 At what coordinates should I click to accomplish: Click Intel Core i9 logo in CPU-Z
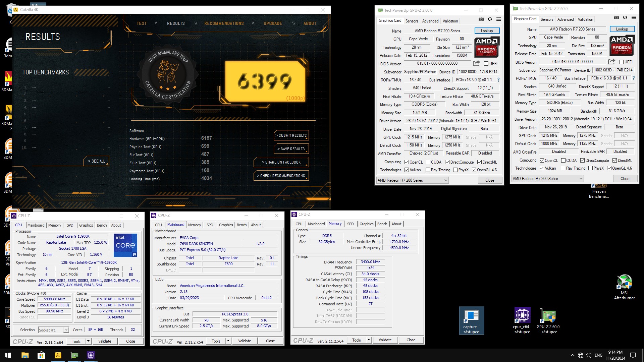coord(125,245)
